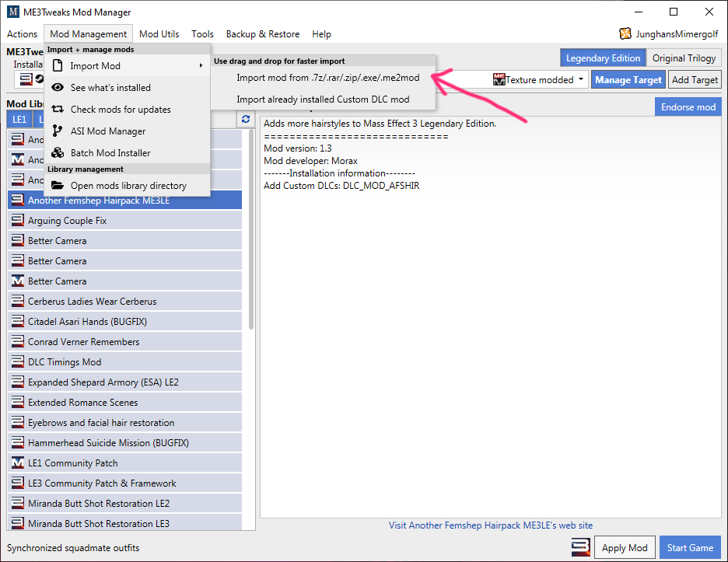The height and width of the screenshot is (562, 728).
Task: Select the LE1 Community Patch mod row
Action: (124, 463)
